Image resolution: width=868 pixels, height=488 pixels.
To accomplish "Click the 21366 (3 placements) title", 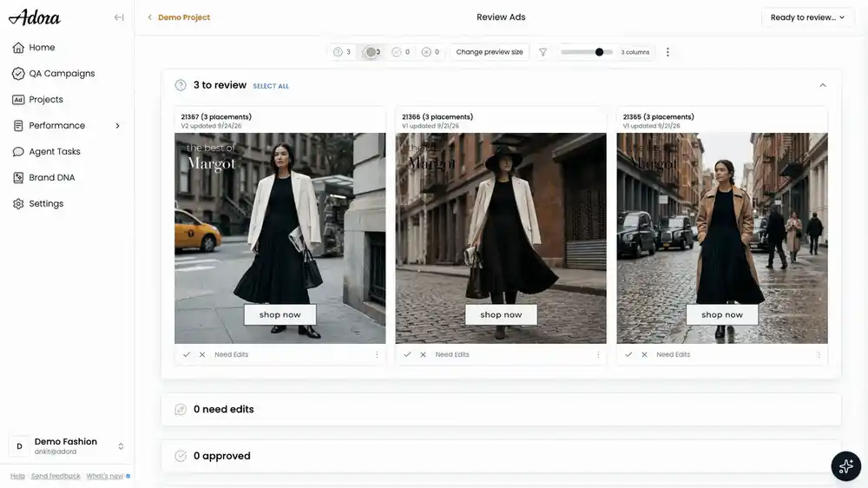I will pyautogui.click(x=437, y=117).
